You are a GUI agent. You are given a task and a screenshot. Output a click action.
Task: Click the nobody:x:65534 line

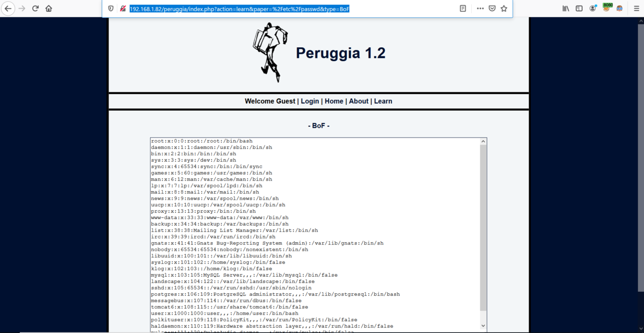tap(230, 249)
